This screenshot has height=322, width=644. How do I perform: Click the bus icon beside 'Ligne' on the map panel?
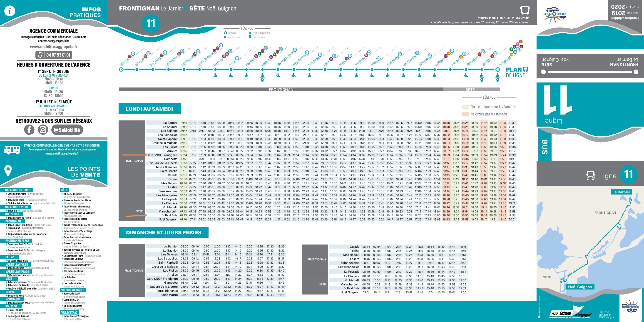click(591, 175)
